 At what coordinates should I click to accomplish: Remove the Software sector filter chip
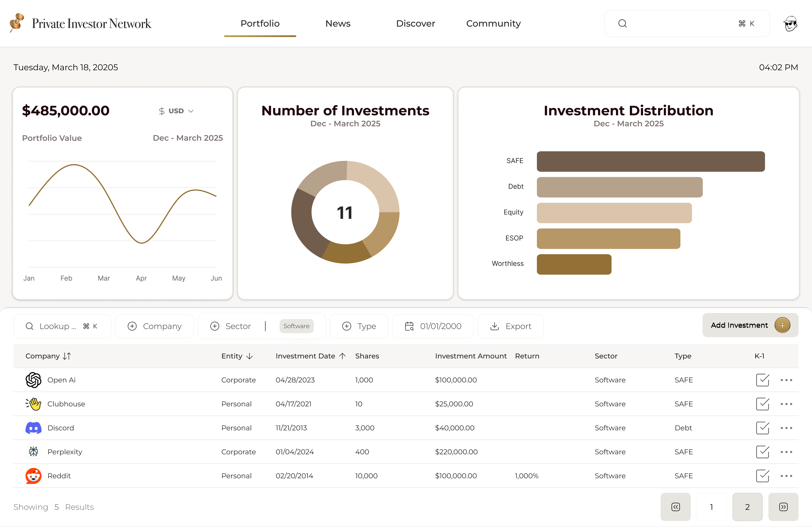(296, 326)
